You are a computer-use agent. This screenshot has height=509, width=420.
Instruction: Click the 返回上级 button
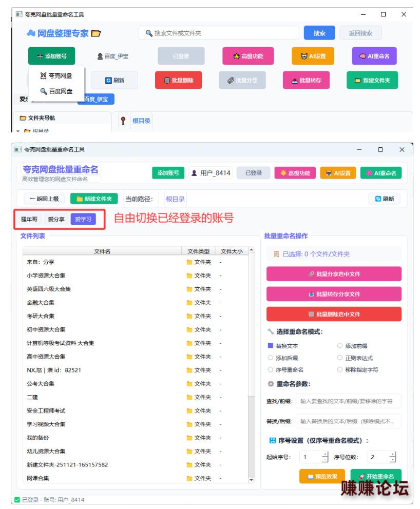coord(44,199)
